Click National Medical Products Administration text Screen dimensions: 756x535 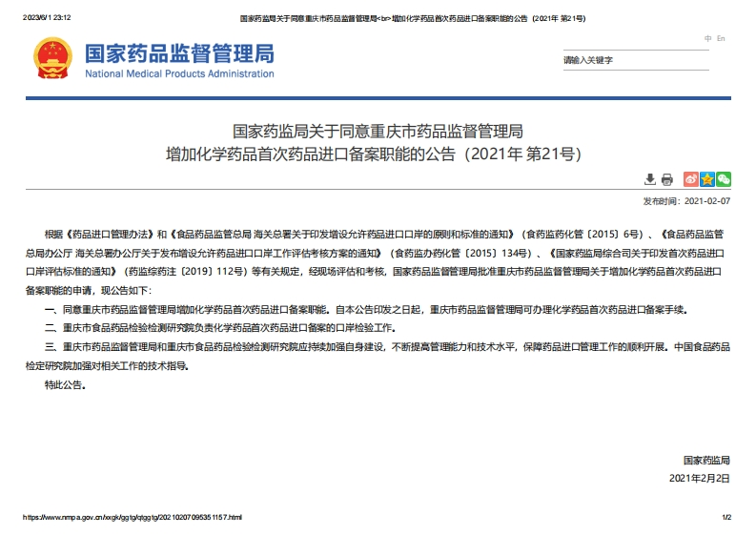pos(178,73)
